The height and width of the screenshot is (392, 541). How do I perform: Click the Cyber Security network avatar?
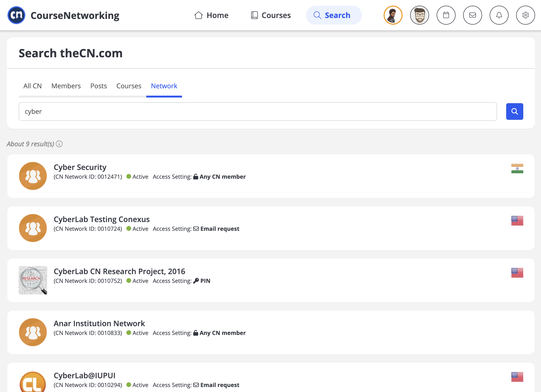click(33, 176)
